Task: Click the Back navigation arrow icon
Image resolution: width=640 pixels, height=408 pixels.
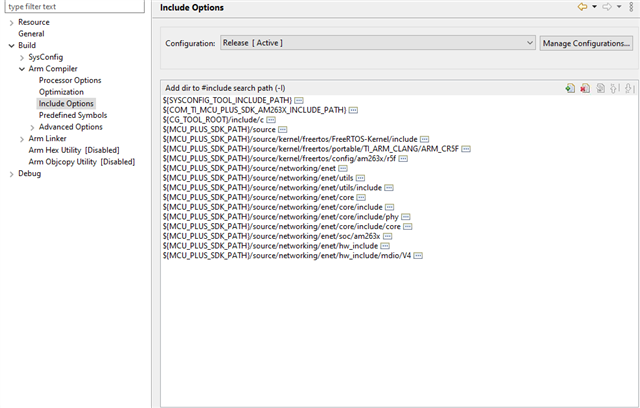Action: 582,7
